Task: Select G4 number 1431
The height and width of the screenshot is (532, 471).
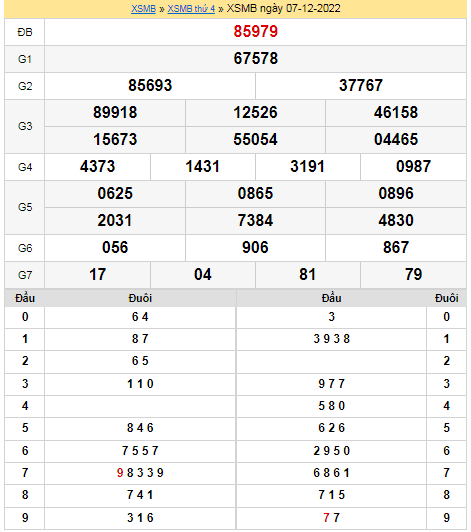Action: [x=202, y=167]
